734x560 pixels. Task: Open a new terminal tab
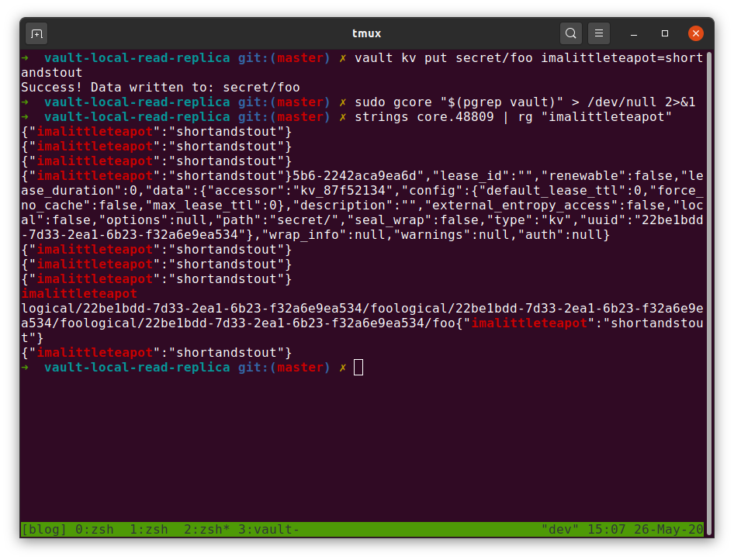click(x=36, y=33)
